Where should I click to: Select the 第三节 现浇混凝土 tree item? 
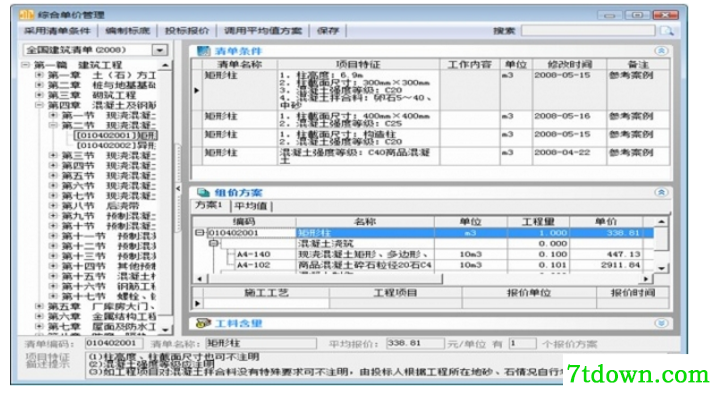point(108,156)
